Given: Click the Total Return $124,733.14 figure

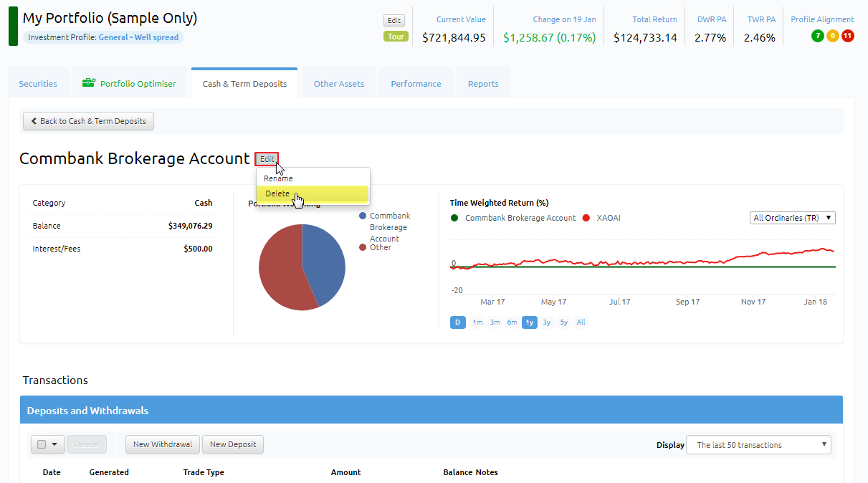Looking at the screenshot, I should click(x=645, y=37).
